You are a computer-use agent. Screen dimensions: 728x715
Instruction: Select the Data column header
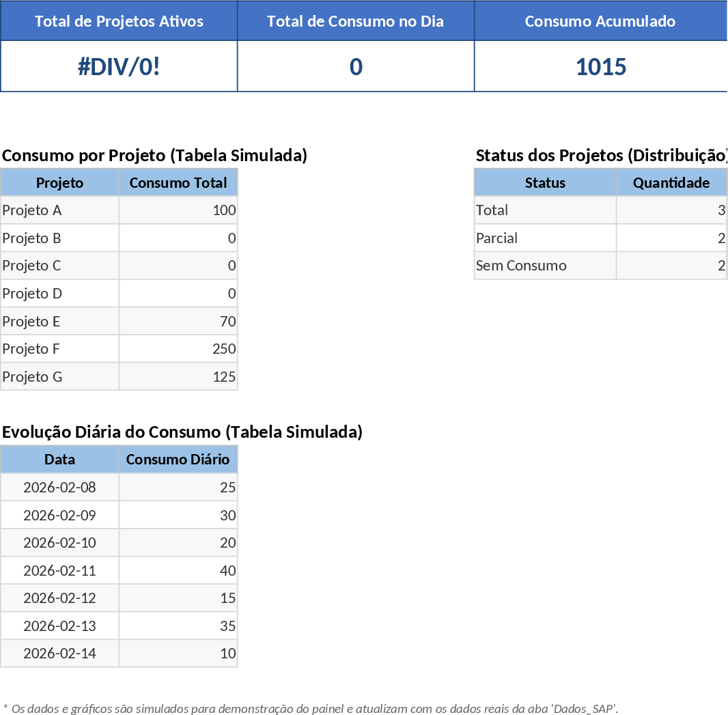pos(59,459)
